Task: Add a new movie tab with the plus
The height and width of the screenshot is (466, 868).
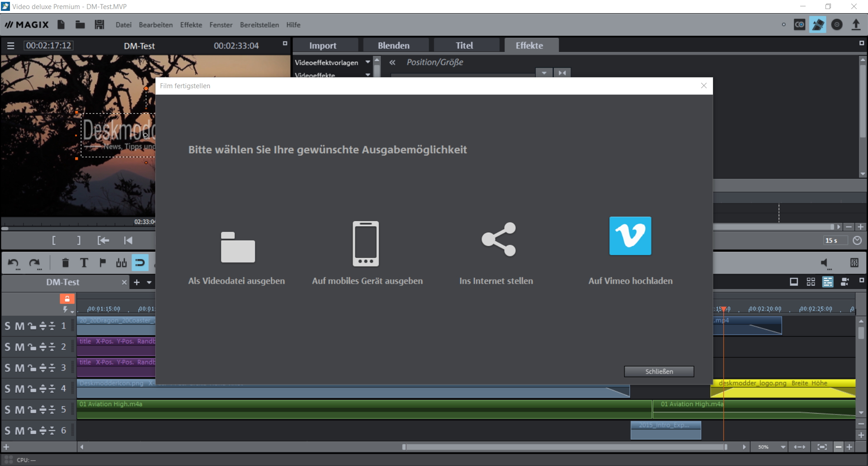Action: [137, 282]
